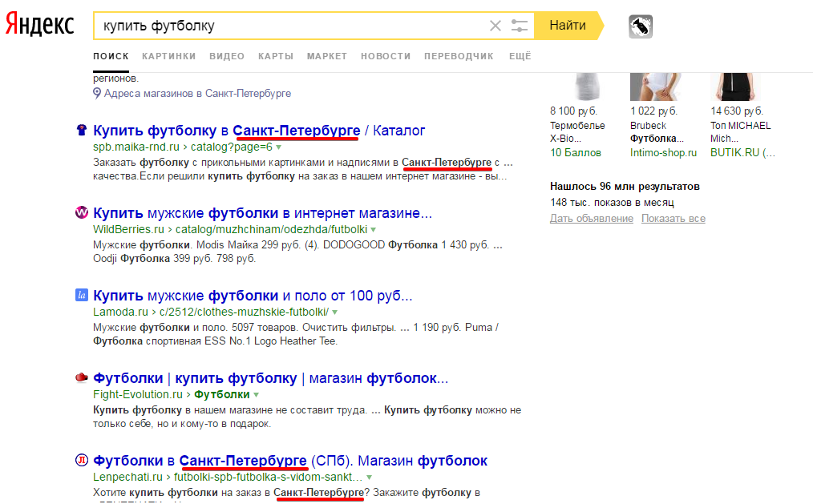Expand the Lamoda.ru URL dropdown arrow
Screen dimensions: 813x504
click(x=335, y=312)
